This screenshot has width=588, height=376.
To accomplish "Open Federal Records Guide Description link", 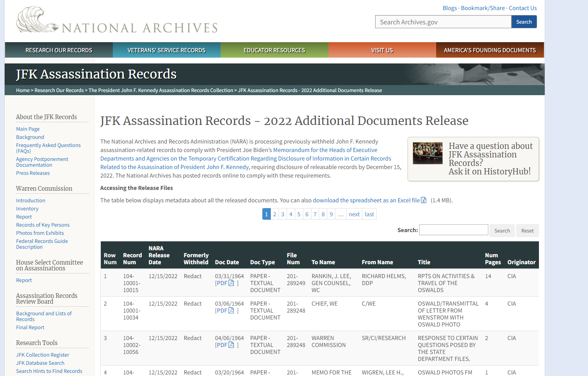I will 42,244.
